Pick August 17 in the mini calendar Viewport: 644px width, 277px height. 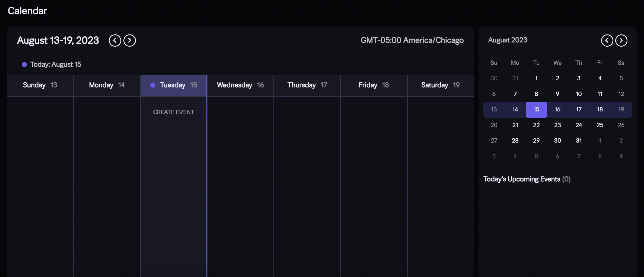tap(579, 109)
